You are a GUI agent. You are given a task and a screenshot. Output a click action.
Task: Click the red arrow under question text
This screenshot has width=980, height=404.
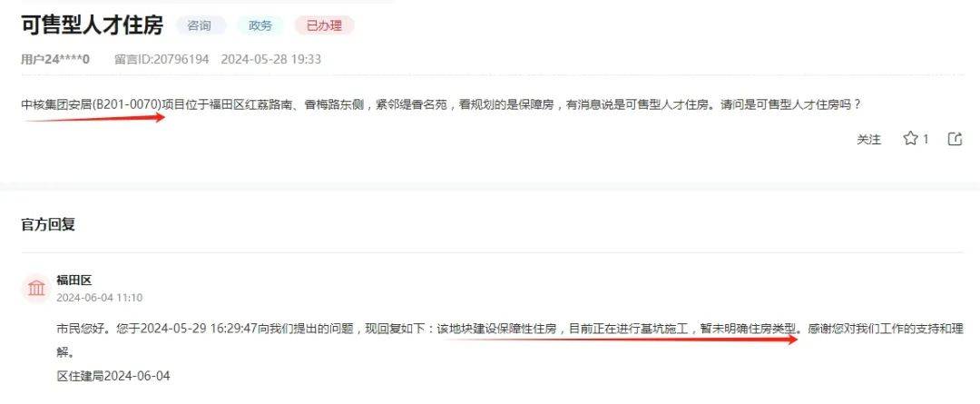click(x=93, y=117)
